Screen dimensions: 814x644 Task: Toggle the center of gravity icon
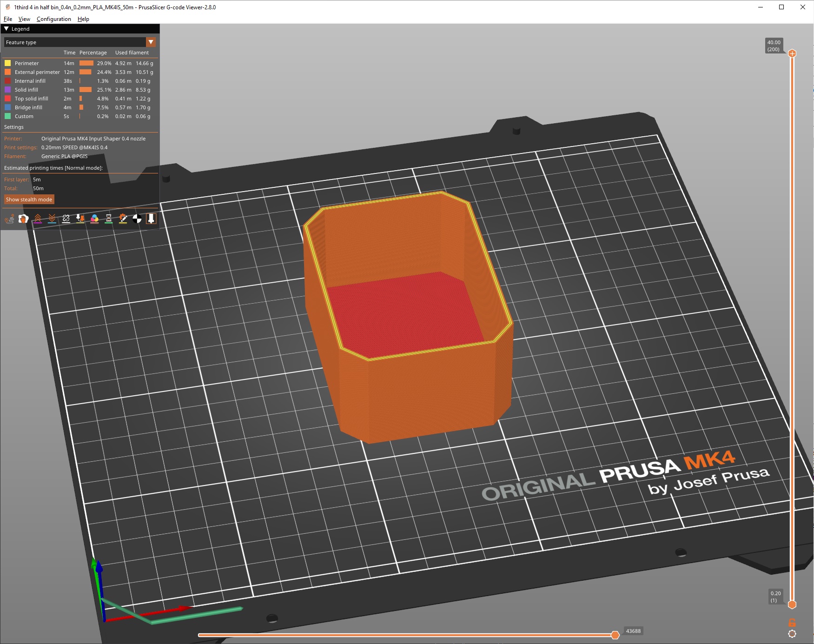[137, 219]
